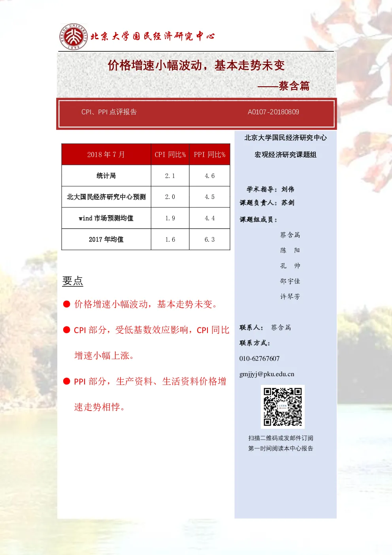Click the line 课题负责人：苏剑
Viewport: 392px width, 555px height.
point(267,203)
